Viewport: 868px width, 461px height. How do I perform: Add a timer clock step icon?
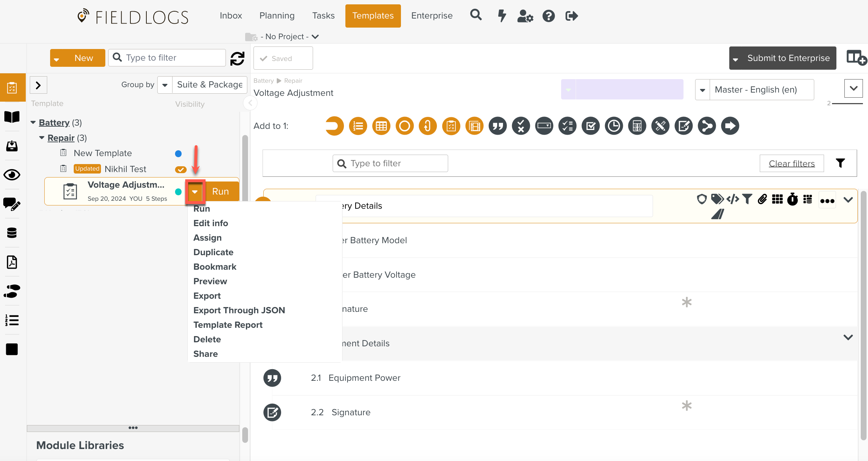coord(614,126)
